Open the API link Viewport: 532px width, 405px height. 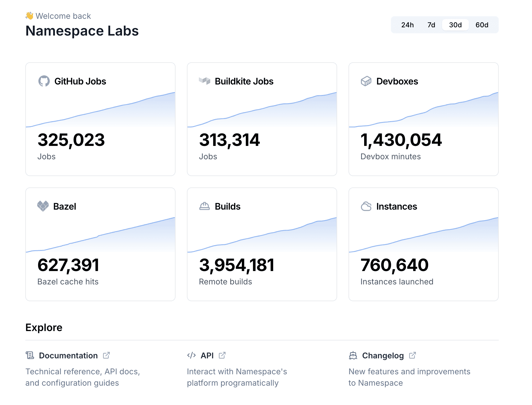coord(207,356)
